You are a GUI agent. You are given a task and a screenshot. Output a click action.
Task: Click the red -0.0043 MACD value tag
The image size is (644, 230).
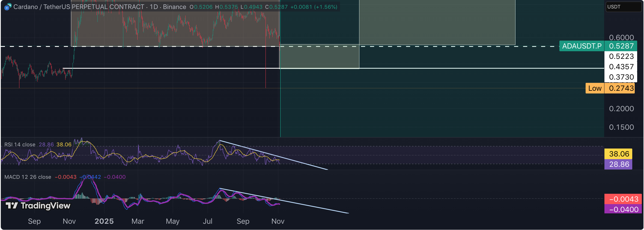coord(623,199)
